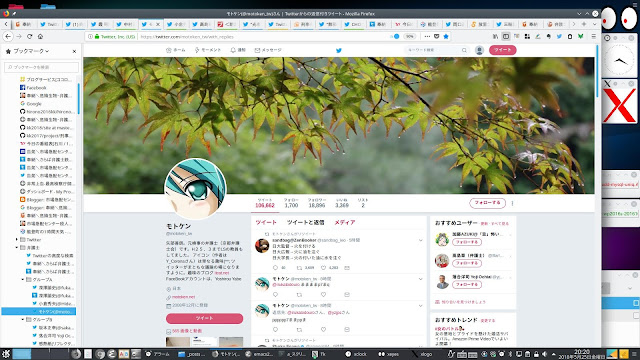
Task: Click the ツイート button in Twitter header
Action: (502, 50)
